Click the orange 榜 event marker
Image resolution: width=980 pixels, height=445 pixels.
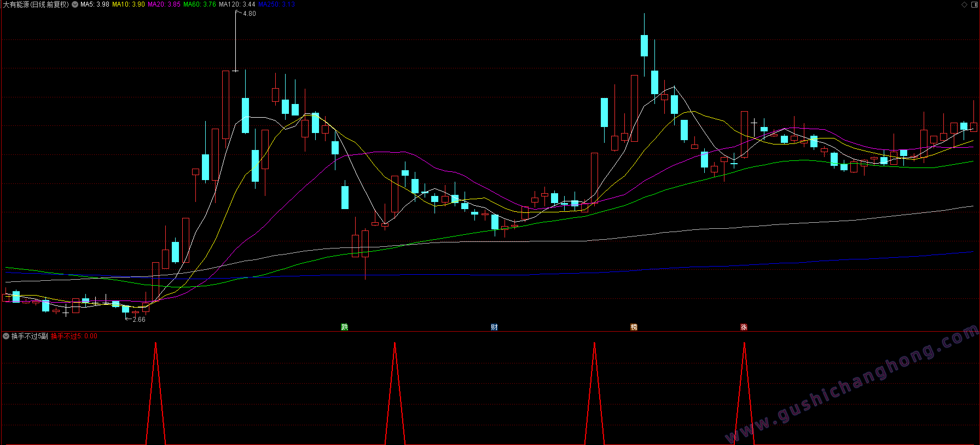(x=634, y=327)
